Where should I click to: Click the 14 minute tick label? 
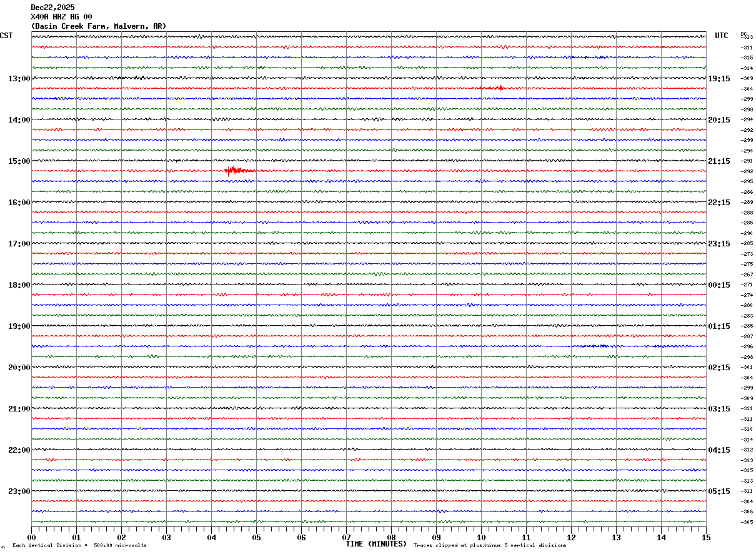click(x=661, y=537)
